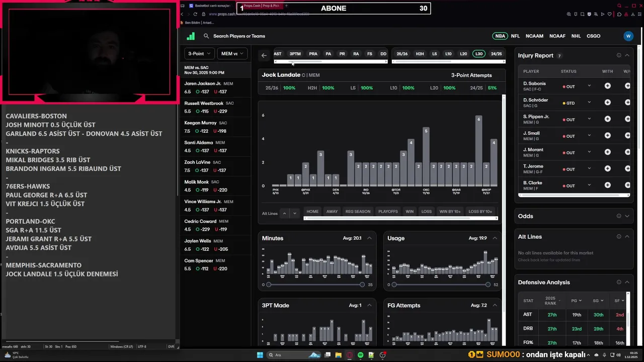Click the Search Players or Teams field
This screenshot has height=362, width=644.
pyautogui.click(x=239, y=36)
